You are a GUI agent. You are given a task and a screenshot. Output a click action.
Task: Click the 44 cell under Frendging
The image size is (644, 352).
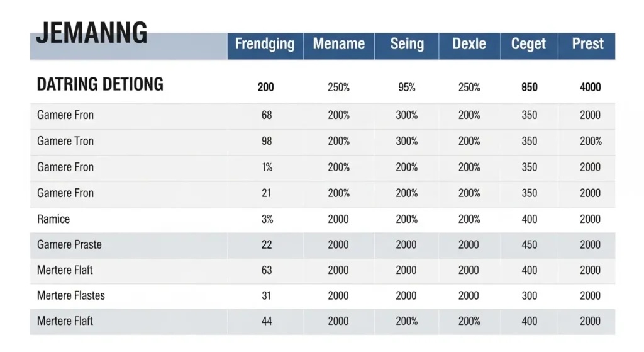267,321
